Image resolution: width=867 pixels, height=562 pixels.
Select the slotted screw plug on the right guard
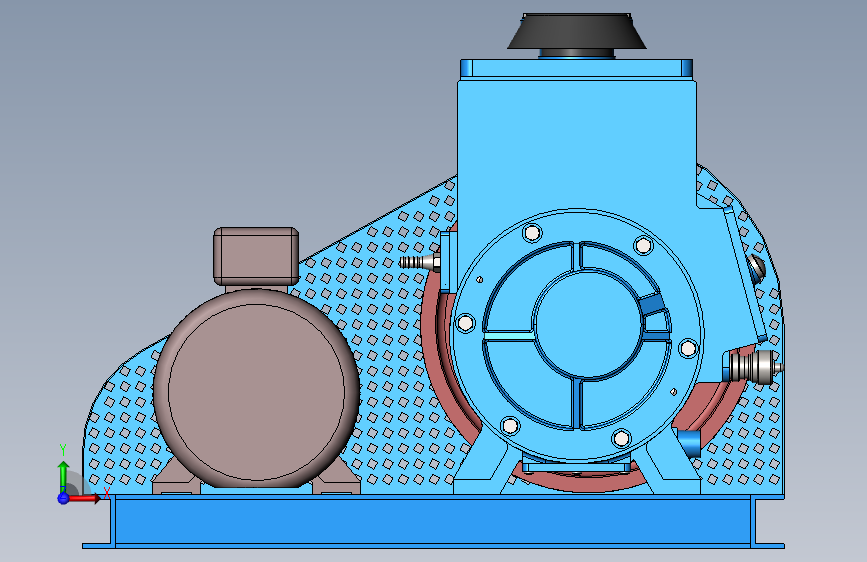758,268
